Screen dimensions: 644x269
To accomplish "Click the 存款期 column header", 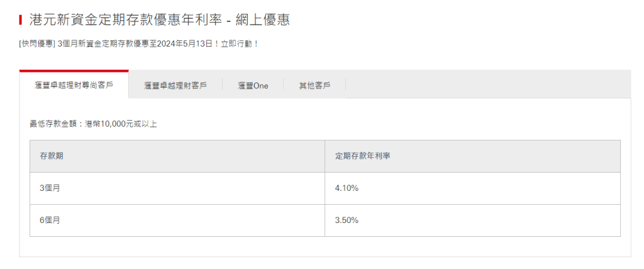I will pyautogui.click(x=51, y=156).
